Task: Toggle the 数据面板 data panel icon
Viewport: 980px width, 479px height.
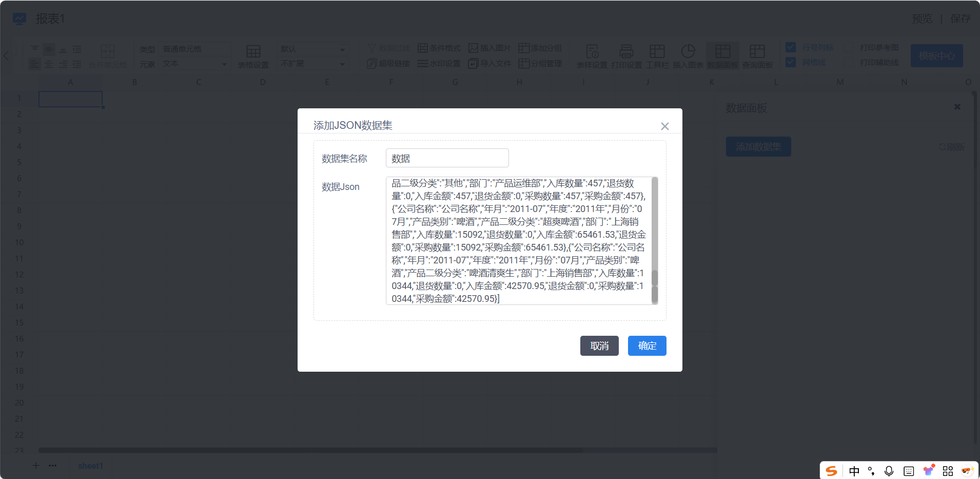Action: (x=722, y=56)
